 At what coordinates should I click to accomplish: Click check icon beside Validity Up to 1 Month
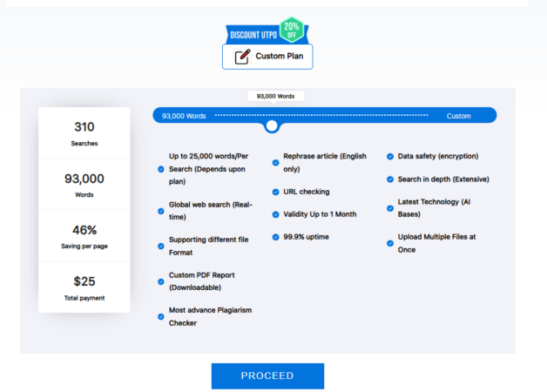point(275,214)
